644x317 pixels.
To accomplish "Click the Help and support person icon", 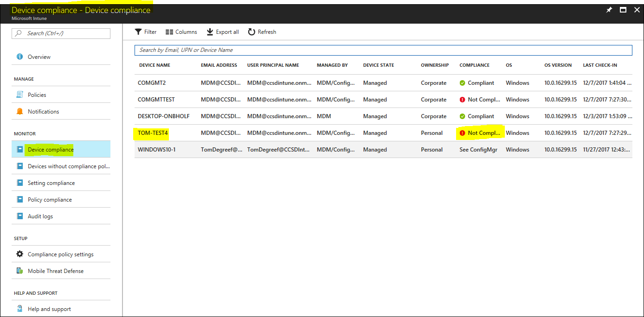I will [19, 309].
